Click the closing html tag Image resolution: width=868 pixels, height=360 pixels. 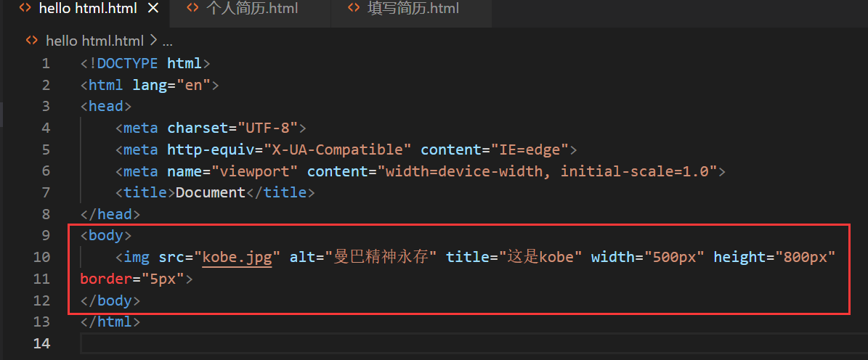[x=110, y=322]
